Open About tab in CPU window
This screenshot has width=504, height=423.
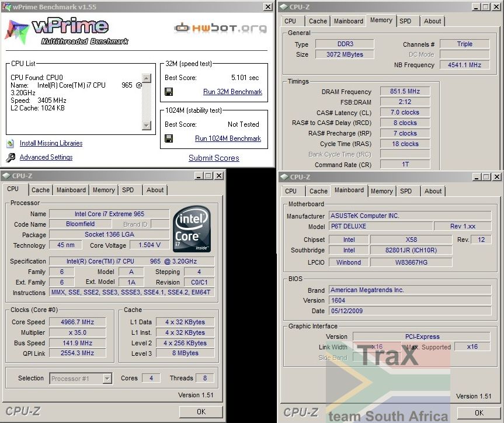tap(155, 190)
